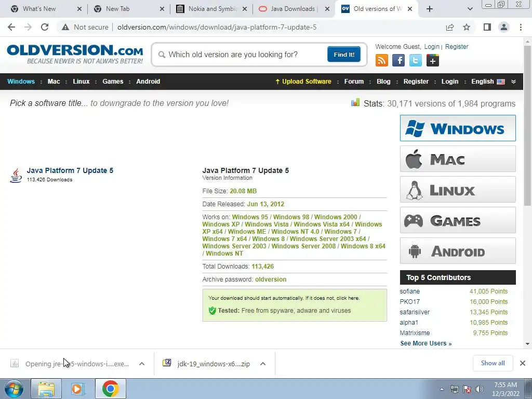532x399 pixels.
Task: Click Chrome icon in taskbar
Action: (111, 389)
